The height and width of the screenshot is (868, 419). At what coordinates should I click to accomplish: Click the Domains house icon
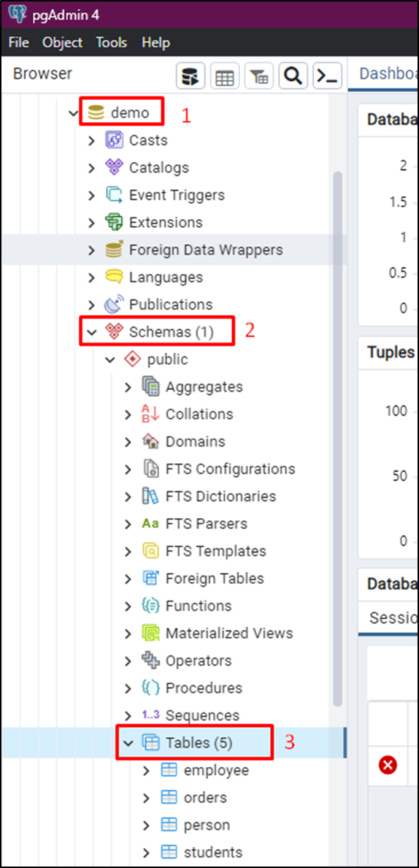[150, 441]
